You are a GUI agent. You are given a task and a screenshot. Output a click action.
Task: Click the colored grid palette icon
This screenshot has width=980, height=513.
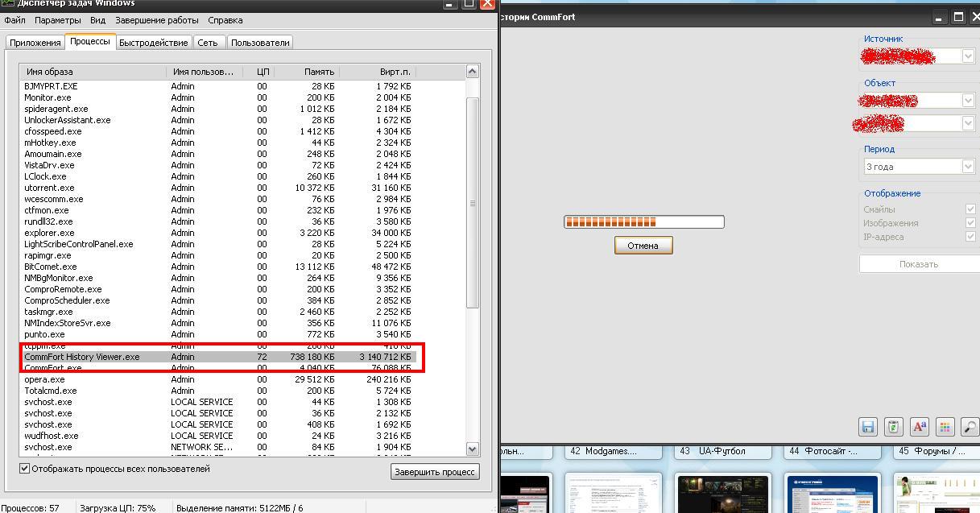pos(945,427)
